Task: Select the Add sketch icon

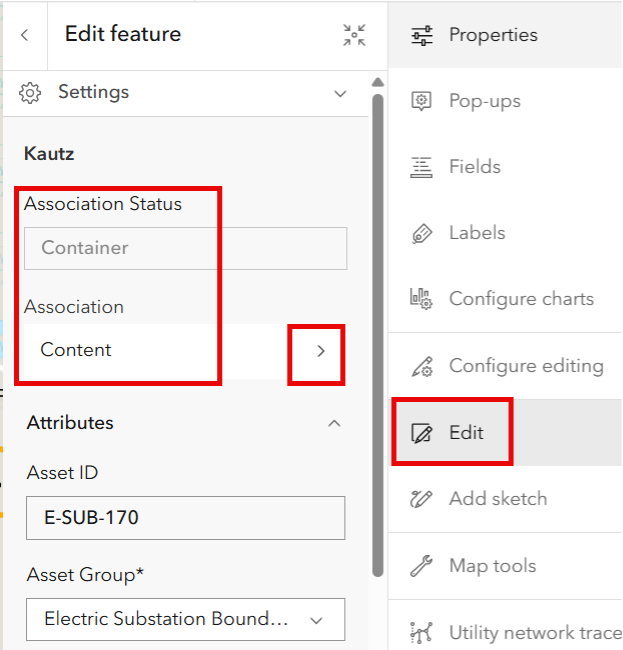Action: click(x=422, y=499)
